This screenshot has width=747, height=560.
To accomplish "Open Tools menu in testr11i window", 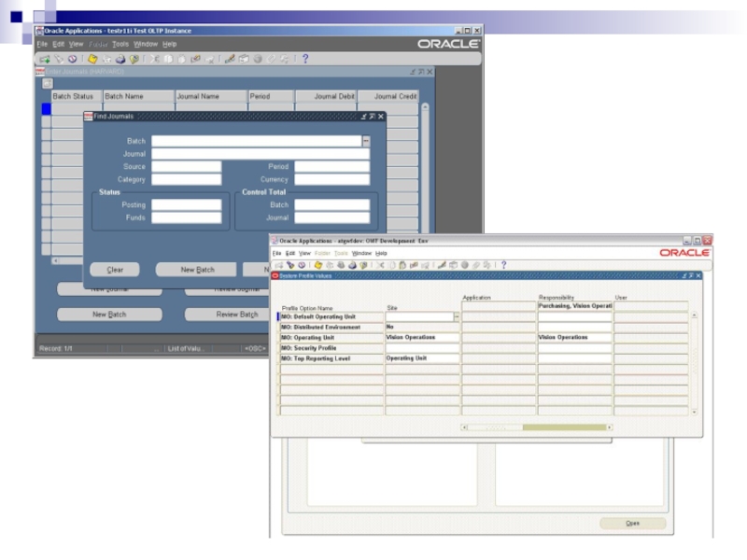I will coord(120,44).
